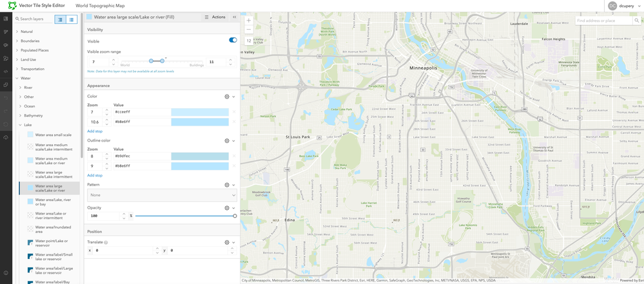
Task: Click the info icon at sidebar bottom
Action: coord(6,273)
